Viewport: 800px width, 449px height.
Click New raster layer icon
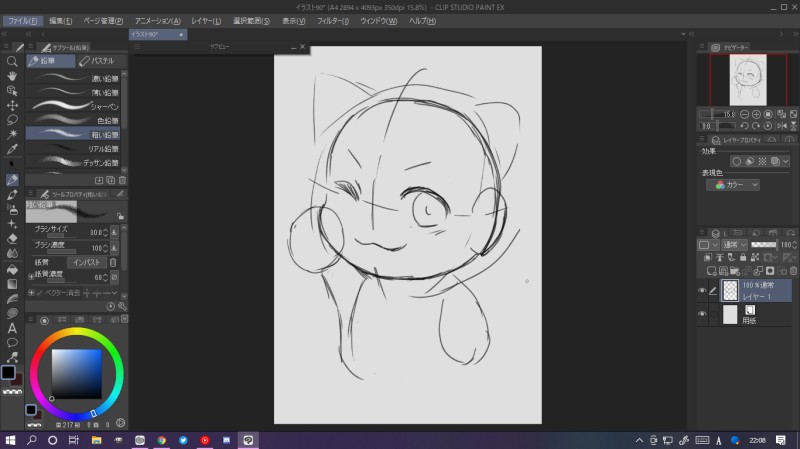pos(711,271)
